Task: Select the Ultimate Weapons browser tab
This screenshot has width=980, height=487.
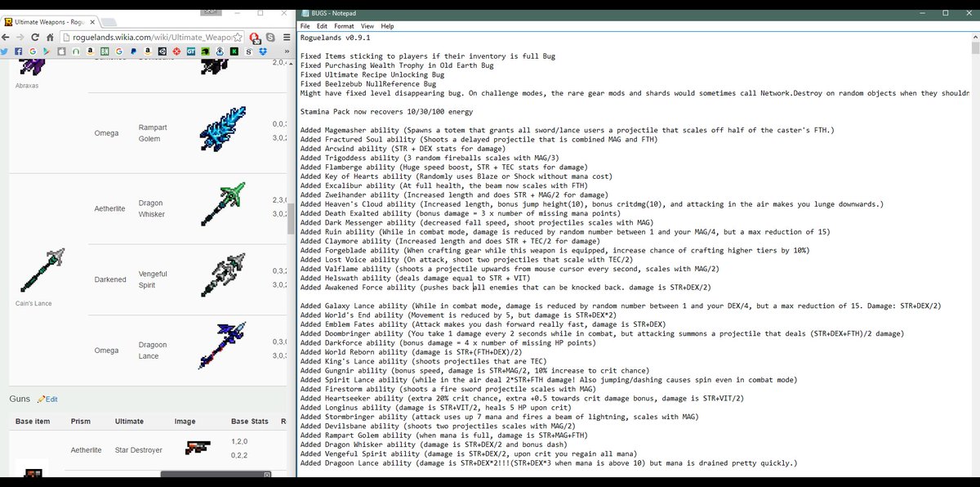Action: pos(51,22)
